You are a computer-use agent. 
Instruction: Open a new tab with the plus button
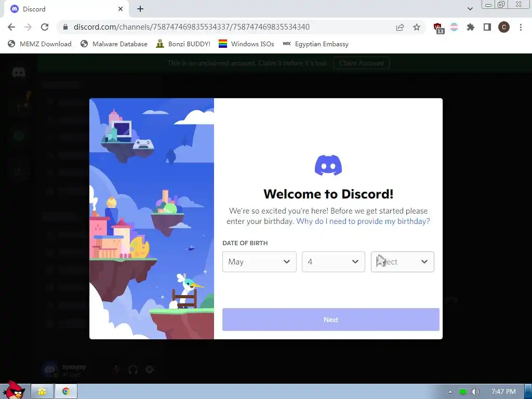(140, 9)
